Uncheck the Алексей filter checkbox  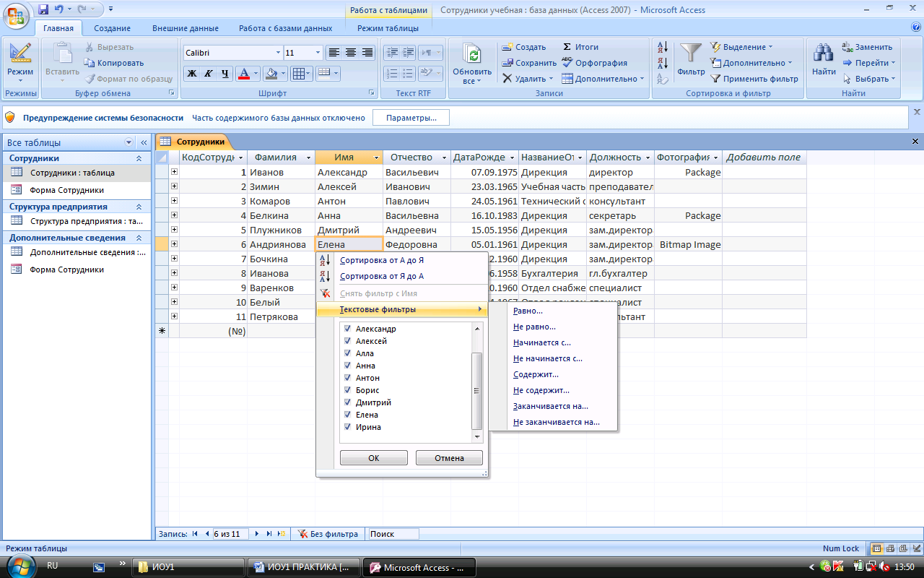click(347, 341)
